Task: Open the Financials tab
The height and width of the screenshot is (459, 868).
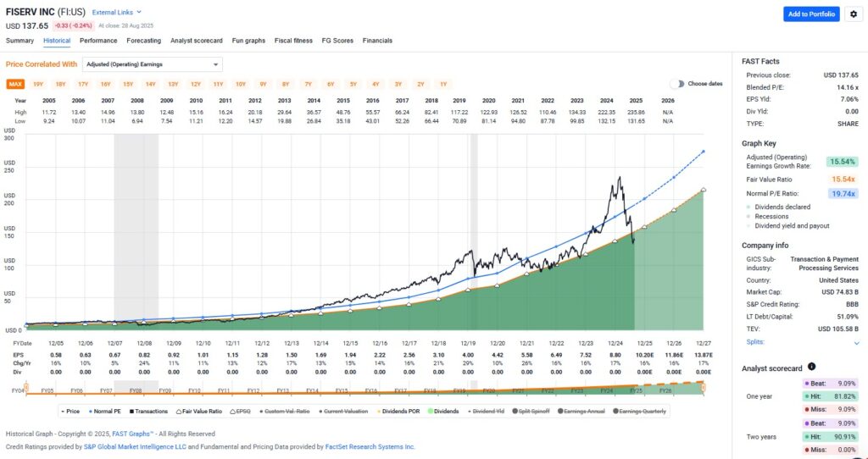Action: pos(377,41)
